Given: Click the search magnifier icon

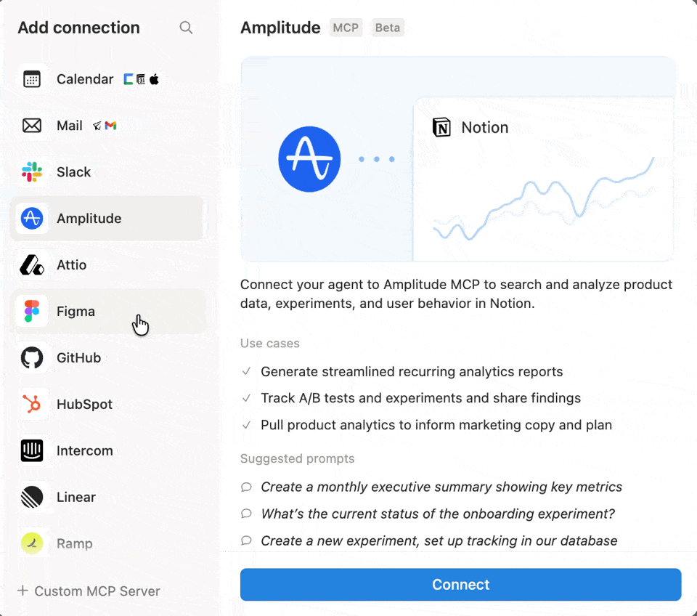Looking at the screenshot, I should 186,28.
